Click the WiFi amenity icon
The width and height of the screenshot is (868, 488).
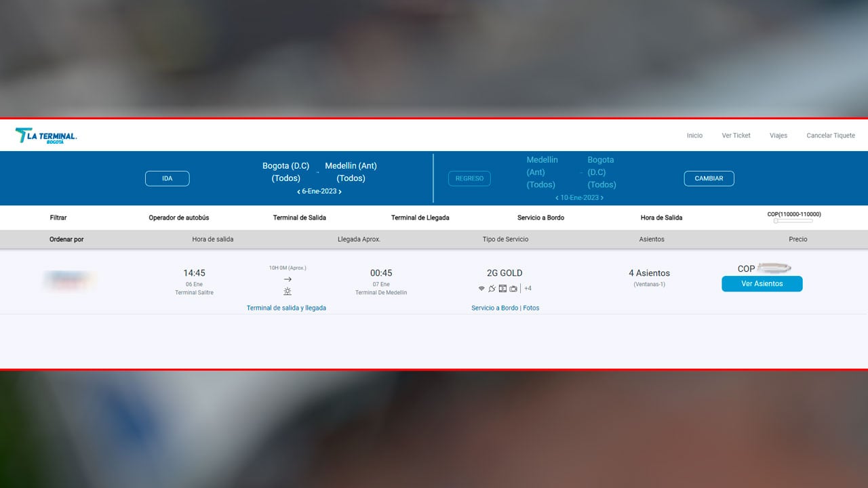(x=481, y=288)
